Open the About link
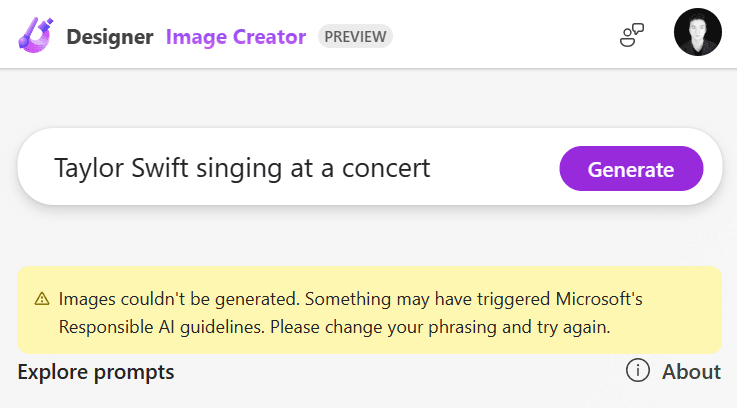Screen dimensions: 737x408 tap(691, 371)
